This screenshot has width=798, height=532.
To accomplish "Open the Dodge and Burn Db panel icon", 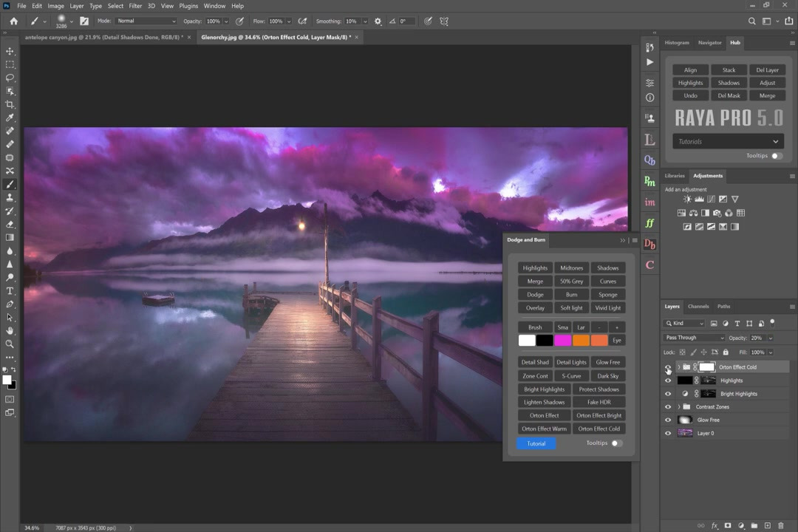I will 649,244.
